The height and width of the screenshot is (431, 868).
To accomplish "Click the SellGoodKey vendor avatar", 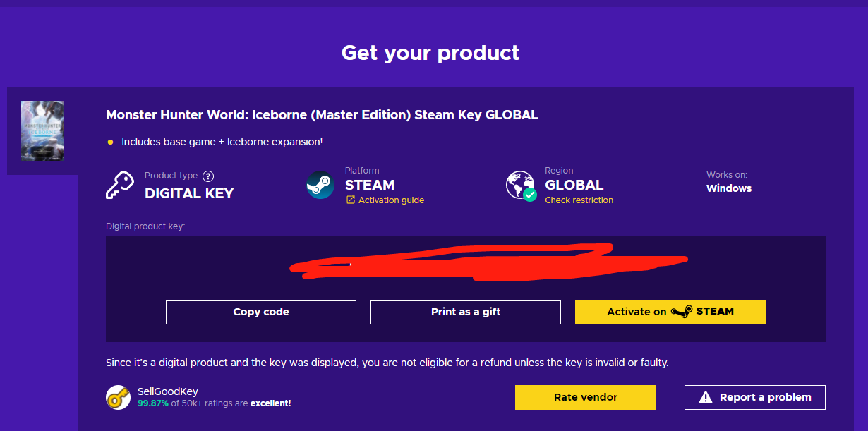I will click(118, 397).
